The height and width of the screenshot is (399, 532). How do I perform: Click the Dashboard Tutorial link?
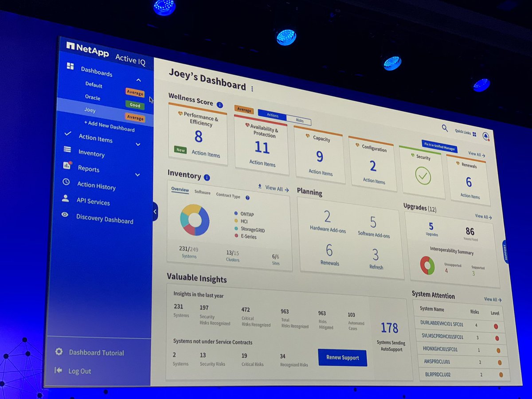pyautogui.click(x=96, y=353)
